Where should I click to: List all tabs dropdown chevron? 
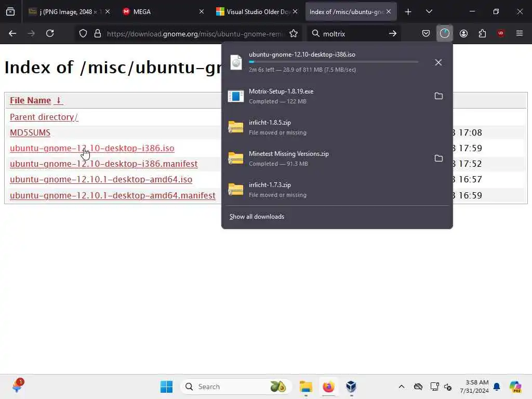429,11
